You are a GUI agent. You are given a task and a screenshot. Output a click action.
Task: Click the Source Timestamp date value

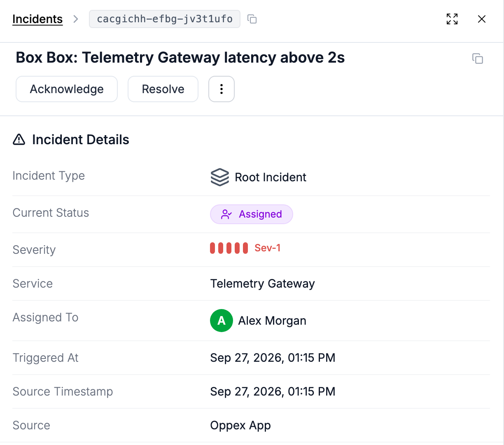[x=273, y=391]
